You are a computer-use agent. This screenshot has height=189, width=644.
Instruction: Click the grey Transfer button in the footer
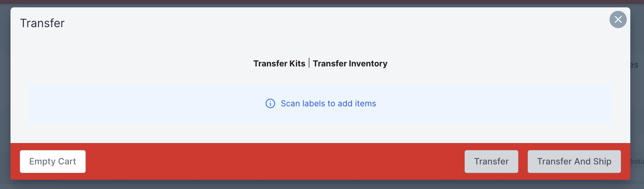tap(491, 162)
